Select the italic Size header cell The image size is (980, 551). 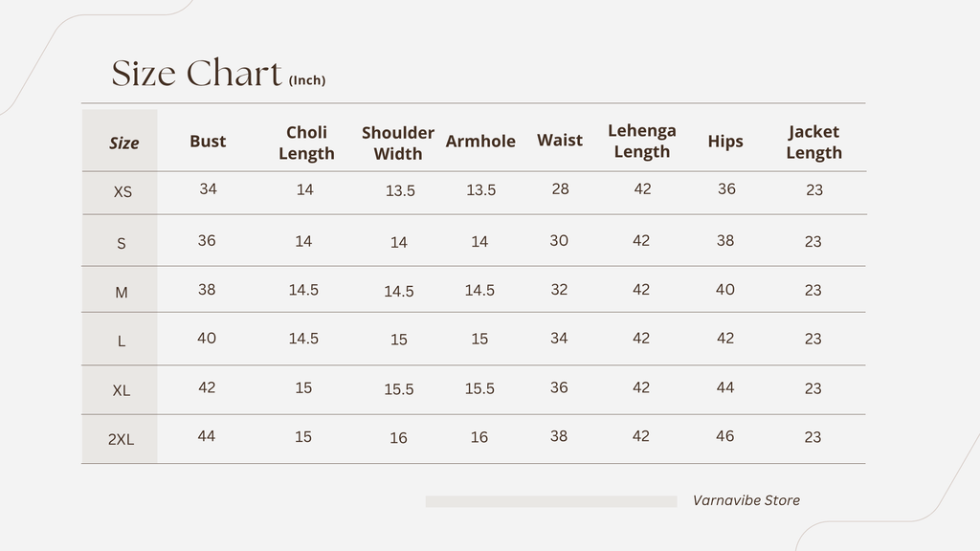[123, 143]
